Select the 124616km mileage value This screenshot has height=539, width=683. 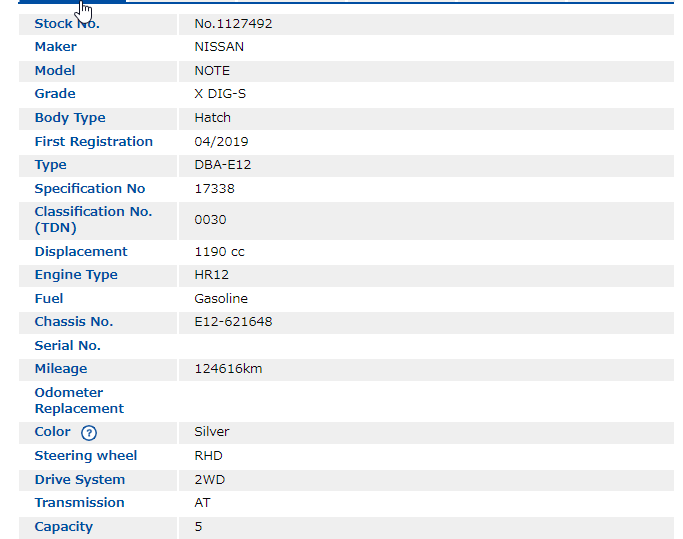[x=228, y=369]
